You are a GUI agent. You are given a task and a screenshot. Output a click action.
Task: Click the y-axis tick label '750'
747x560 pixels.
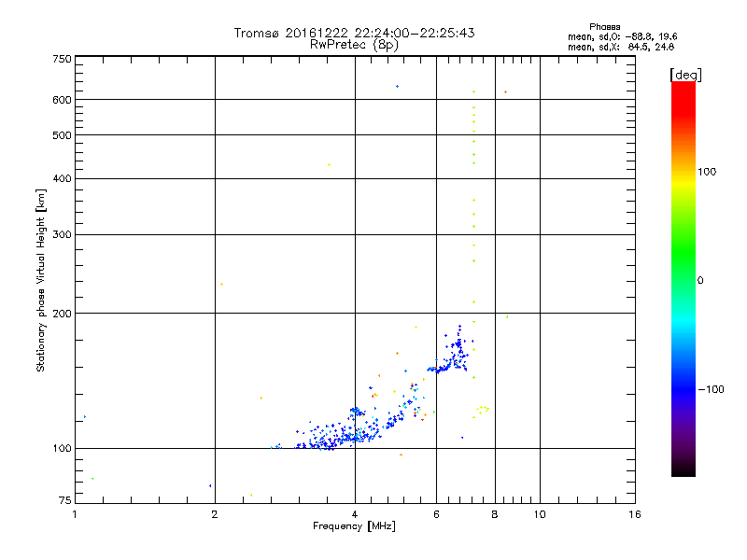pos(62,59)
